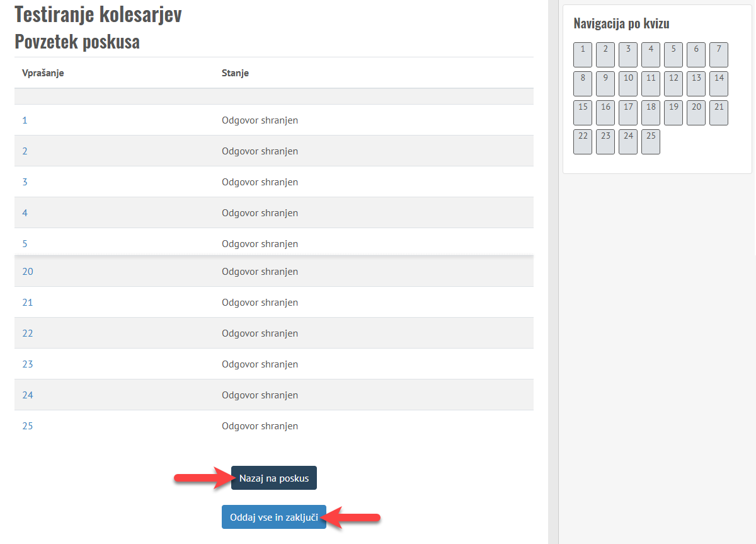Click the 'Nazaj na poskus' button
Image resolution: width=756 pixels, height=544 pixels.
[x=273, y=478]
